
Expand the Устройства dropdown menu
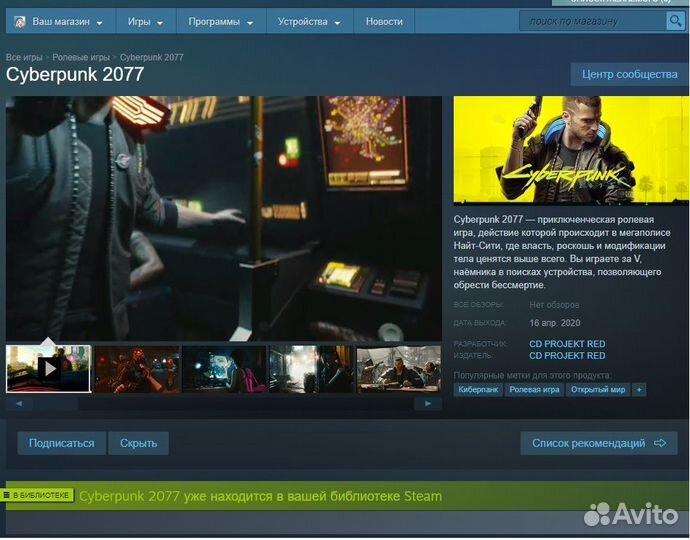tap(309, 22)
